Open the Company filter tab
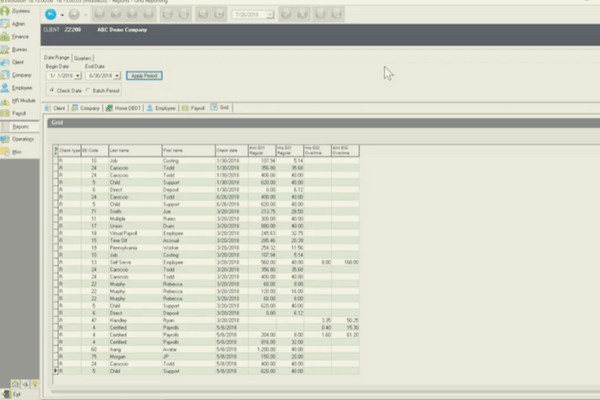 [86, 108]
